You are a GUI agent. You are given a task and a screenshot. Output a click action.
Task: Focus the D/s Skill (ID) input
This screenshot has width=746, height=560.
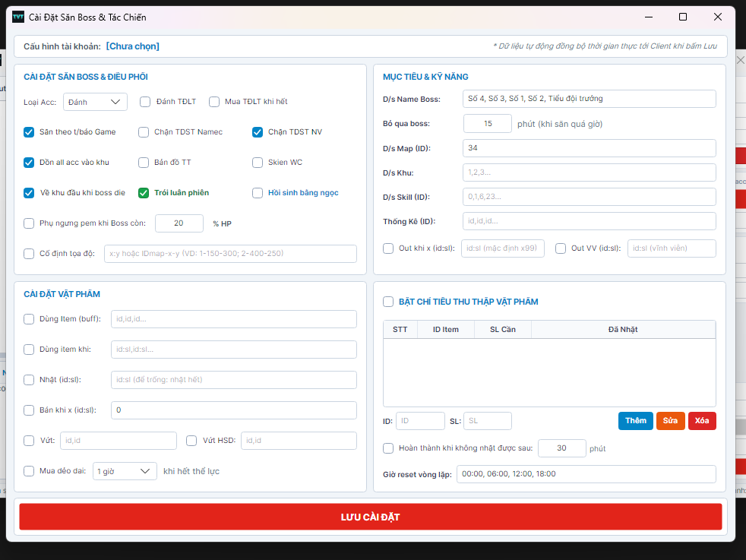click(x=589, y=197)
